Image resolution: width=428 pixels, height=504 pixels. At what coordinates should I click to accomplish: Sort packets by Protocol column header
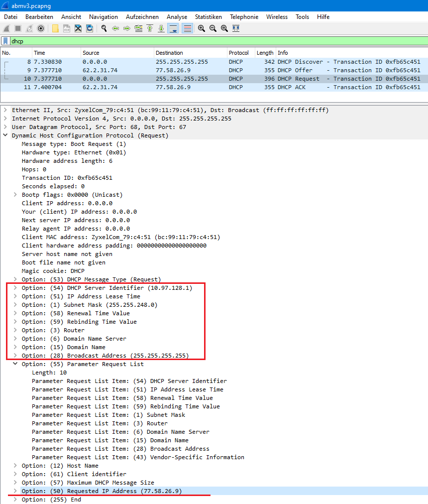click(239, 53)
